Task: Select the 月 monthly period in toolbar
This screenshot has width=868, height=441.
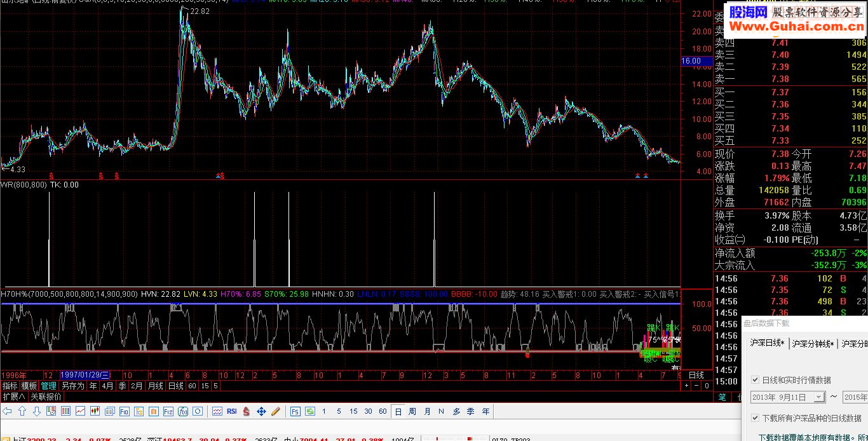Action: [x=427, y=411]
